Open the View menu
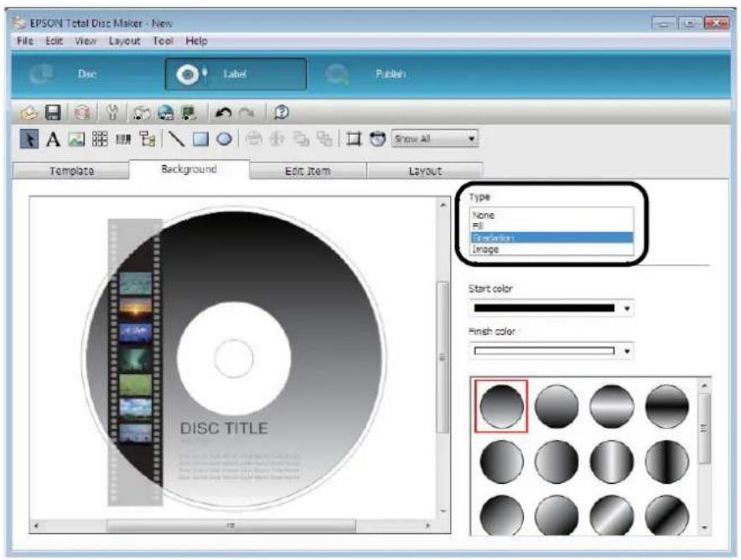 coord(85,41)
